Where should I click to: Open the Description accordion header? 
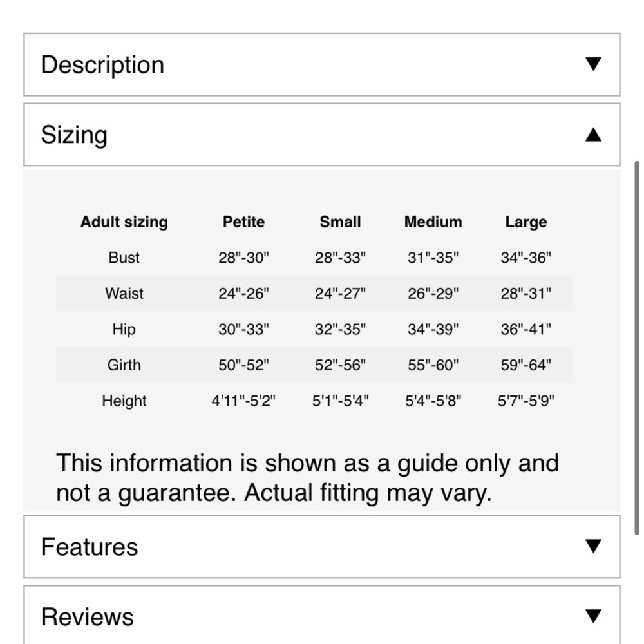pyautogui.click(x=322, y=64)
